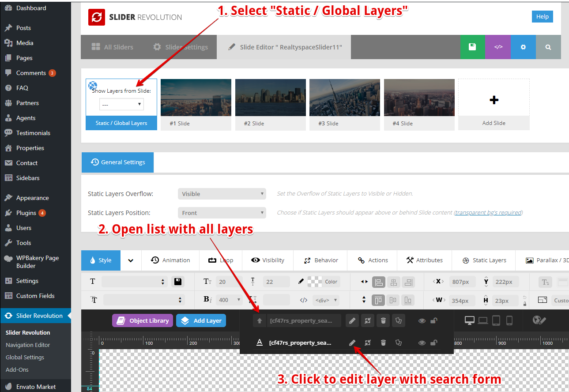Toggle the lock on the layer list row
The width and height of the screenshot is (569, 392).
point(434,343)
